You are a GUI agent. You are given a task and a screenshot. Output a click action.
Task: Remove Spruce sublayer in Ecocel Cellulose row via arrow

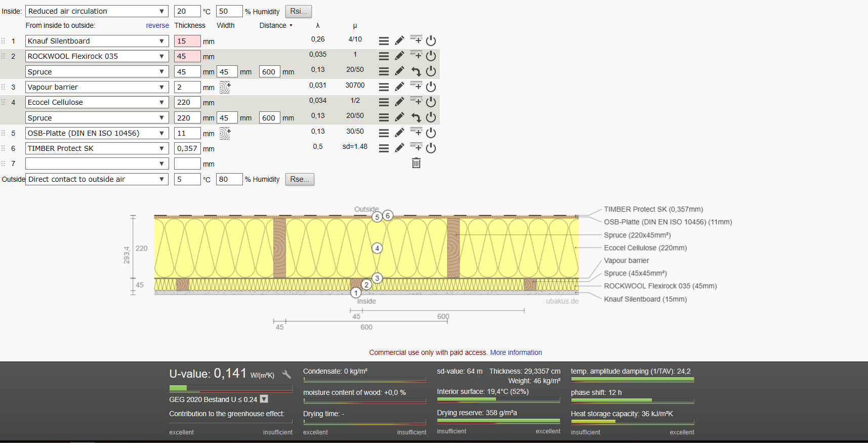[416, 117]
